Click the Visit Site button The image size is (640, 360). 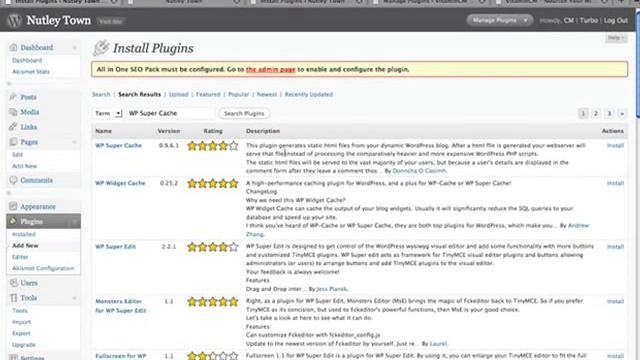(111, 21)
